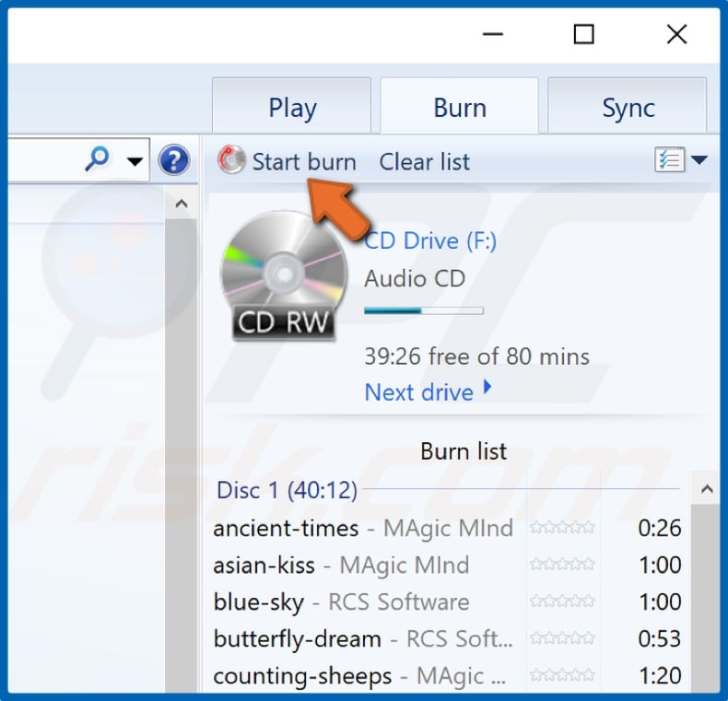Open the CD Drive (F:) link
Image resolution: width=728 pixels, height=701 pixels.
[x=430, y=240]
